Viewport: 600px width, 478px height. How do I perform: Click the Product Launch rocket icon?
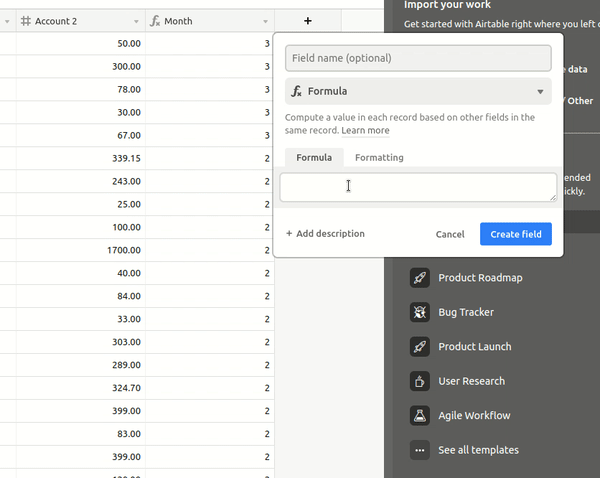tap(419, 347)
